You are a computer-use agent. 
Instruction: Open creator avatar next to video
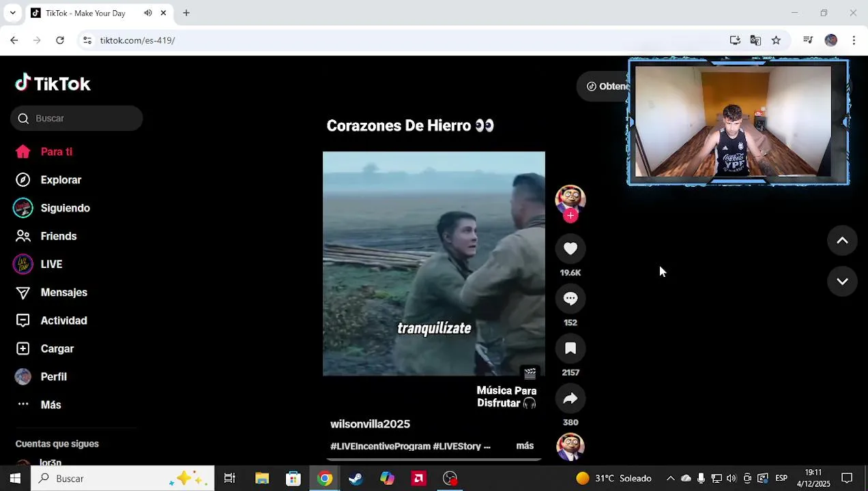pyautogui.click(x=570, y=198)
